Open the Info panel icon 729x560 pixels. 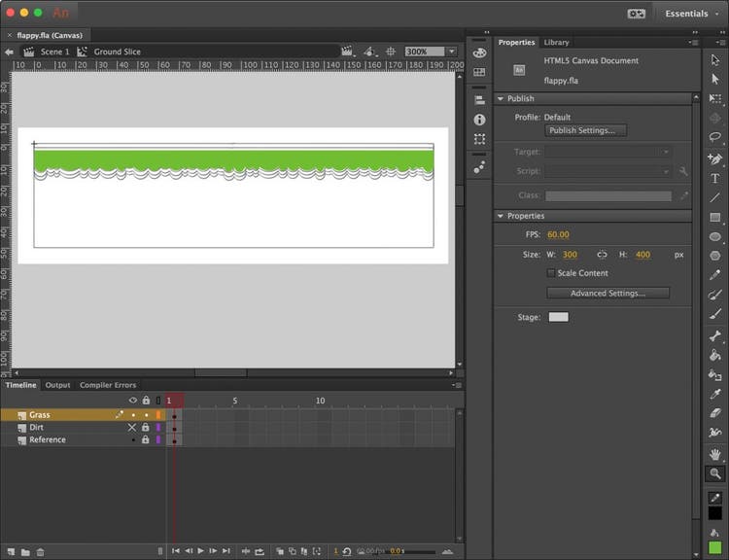tap(479, 120)
